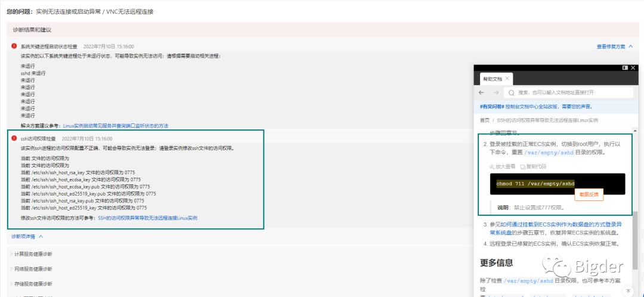
Task: Click the 更多信息 heading in help doc
Action: click(497, 262)
